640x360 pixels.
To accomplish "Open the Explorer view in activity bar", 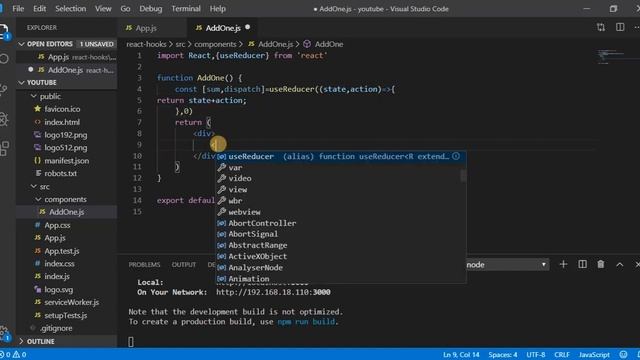I will coord(4,31).
